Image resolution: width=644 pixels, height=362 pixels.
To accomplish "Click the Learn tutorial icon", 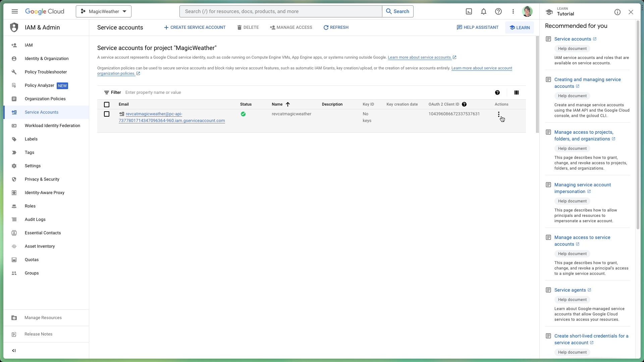I will (550, 12).
